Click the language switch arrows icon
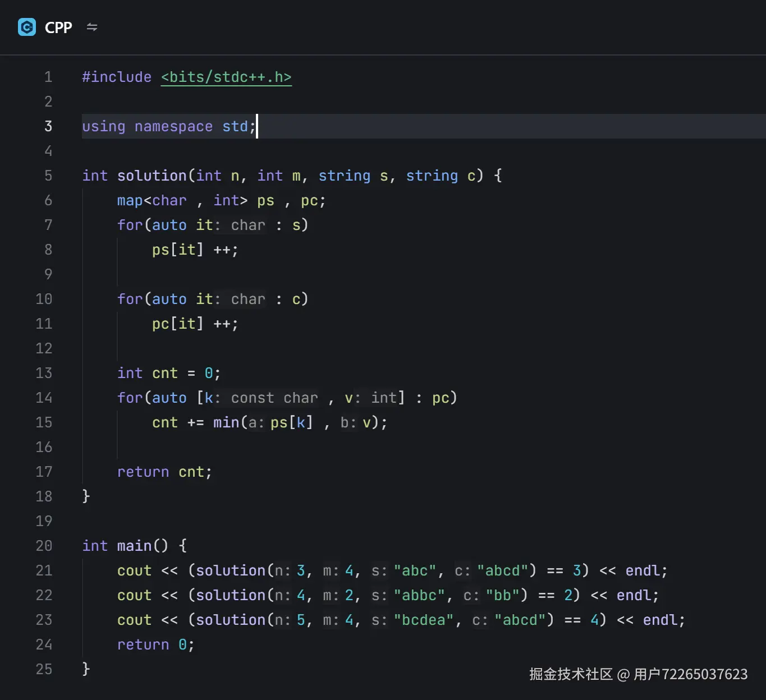Screen dimensions: 766x700 click(92, 27)
